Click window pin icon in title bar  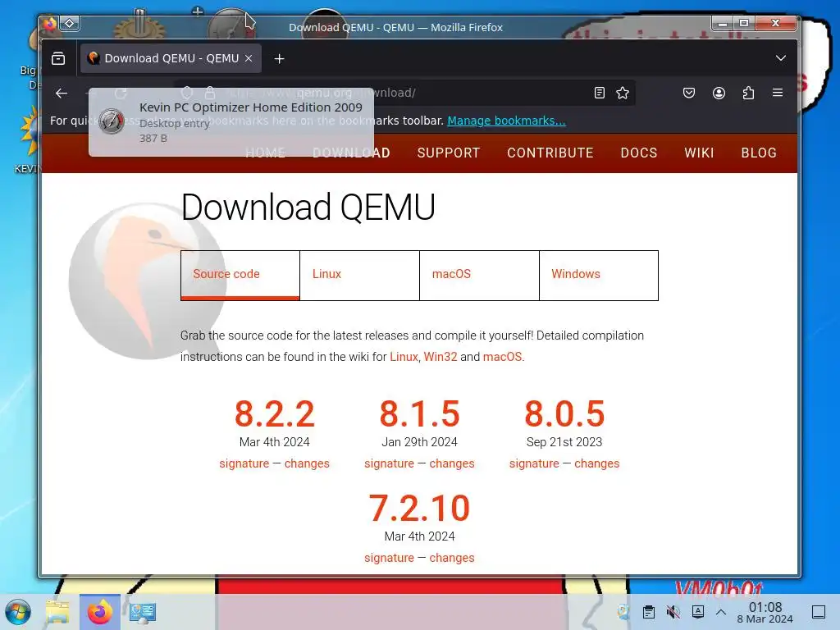70,24
